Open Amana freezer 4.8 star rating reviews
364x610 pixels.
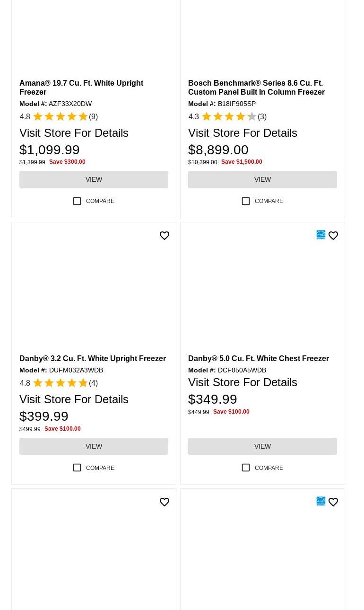tap(60, 116)
